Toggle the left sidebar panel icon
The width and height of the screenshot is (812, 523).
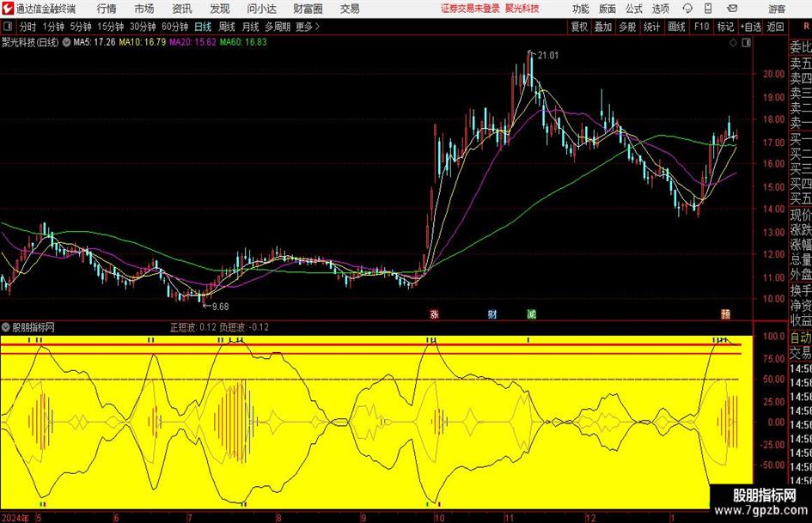(x=7, y=27)
